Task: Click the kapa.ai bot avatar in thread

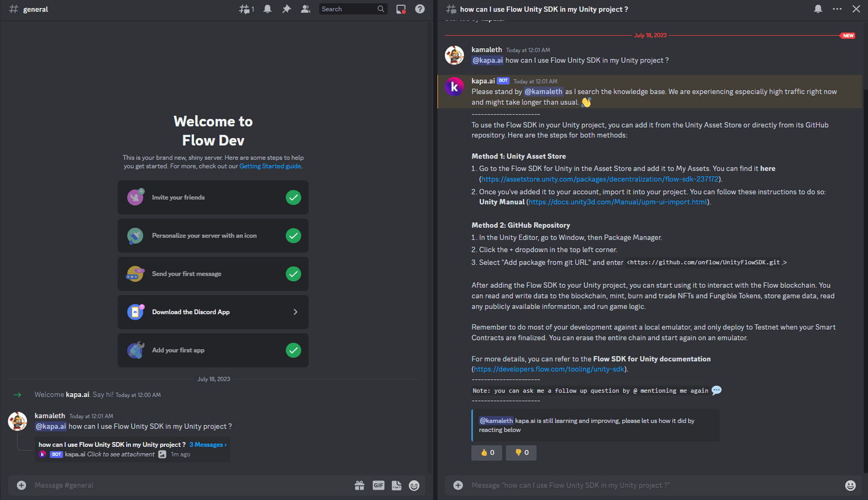Action: point(454,86)
